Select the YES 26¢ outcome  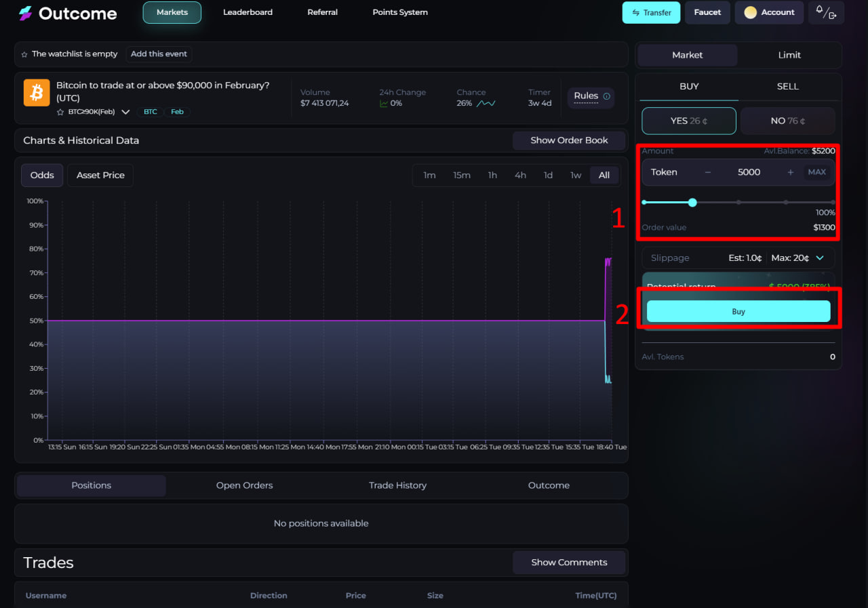(688, 121)
